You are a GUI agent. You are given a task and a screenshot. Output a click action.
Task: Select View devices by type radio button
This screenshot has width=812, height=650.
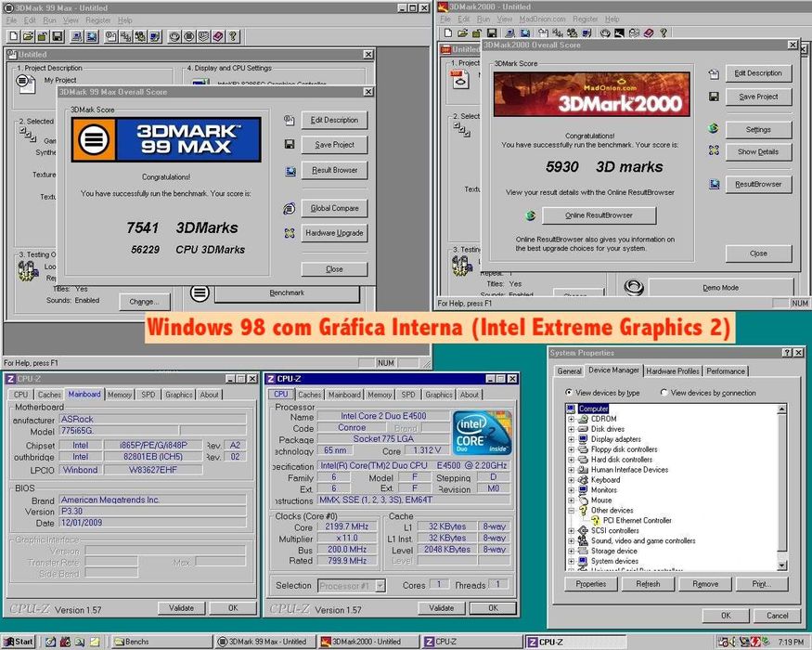click(569, 393)
